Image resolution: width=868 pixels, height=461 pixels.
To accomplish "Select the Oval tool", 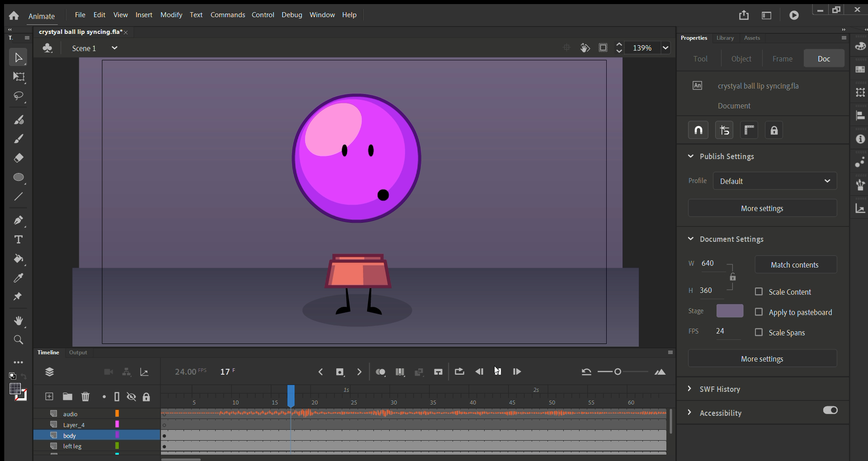I will (19, 177).
